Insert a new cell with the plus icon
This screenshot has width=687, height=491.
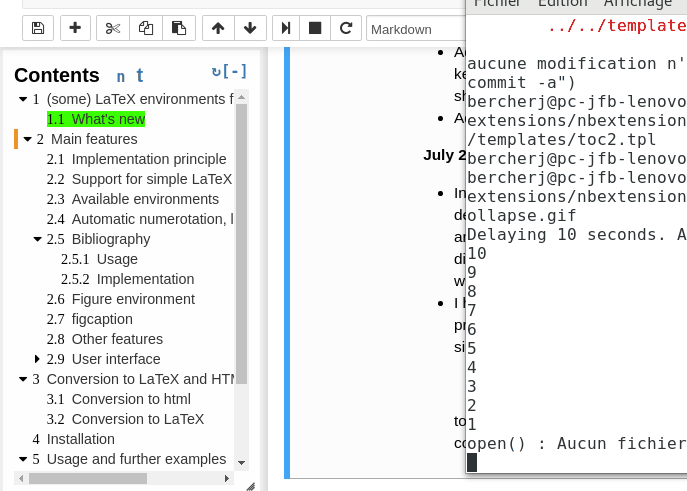pos(75,28)
